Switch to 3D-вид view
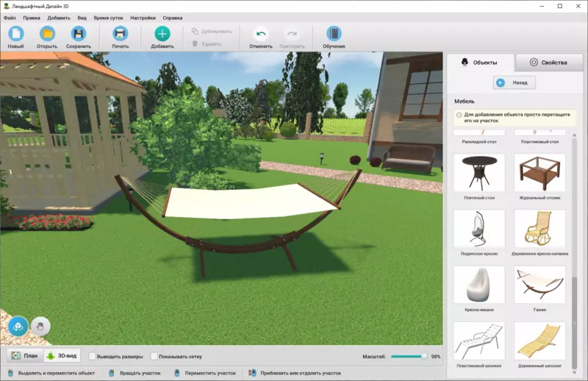 point(62,355)
